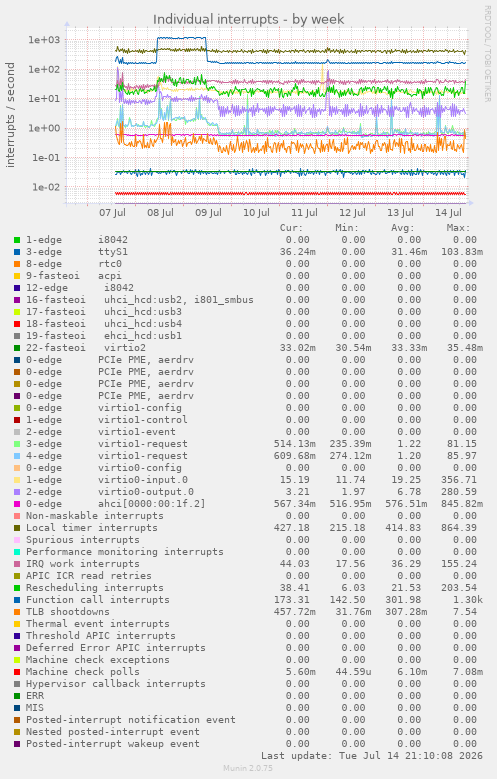497x779 pixels.
Task: Select the "ahci[0000:00:1f.2]" legend entry
Action: click(116, 504)
